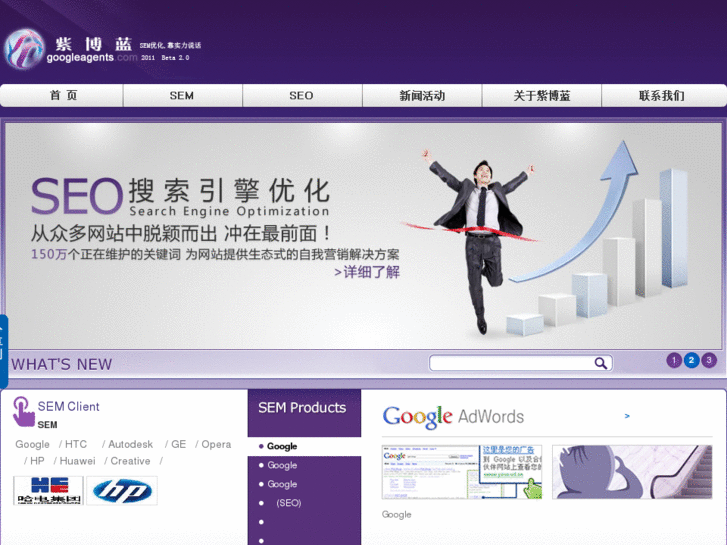Screen dimensions: 727x545
Task: Click the SEM Client heading
Action: (x=69, y=407)
